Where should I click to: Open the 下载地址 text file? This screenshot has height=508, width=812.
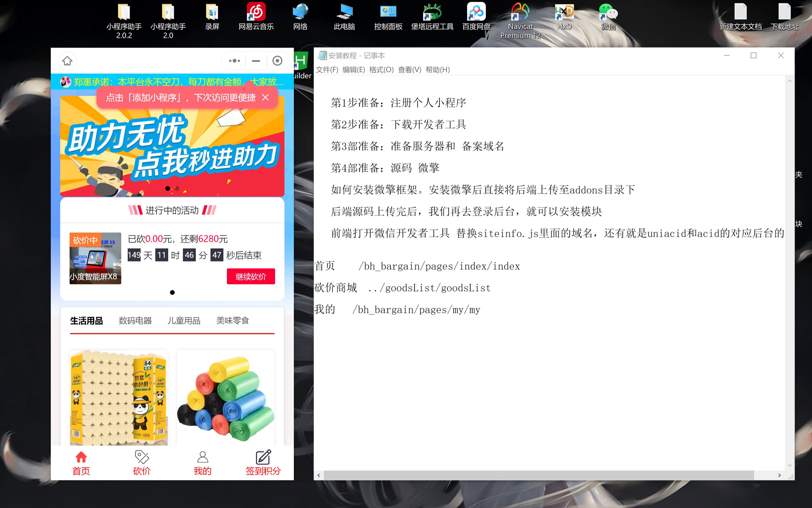784,17
